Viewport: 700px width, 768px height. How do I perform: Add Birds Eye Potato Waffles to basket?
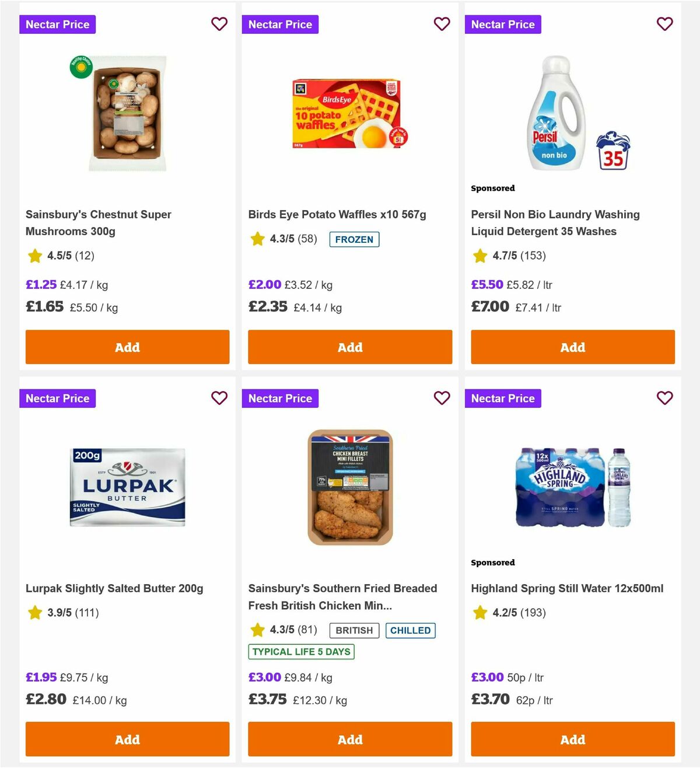349,347
